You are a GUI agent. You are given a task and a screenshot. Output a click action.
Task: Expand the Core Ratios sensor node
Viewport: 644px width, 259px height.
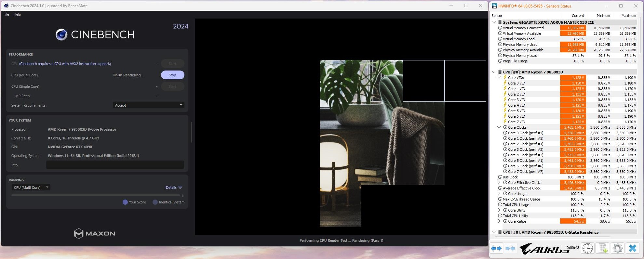click(499, 221)
